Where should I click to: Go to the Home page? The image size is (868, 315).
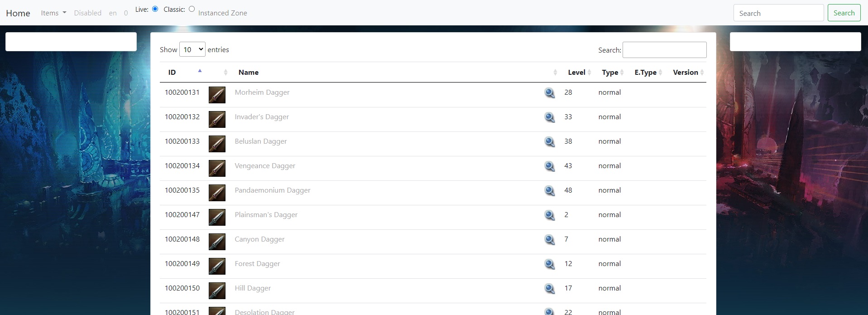[18, 13]
